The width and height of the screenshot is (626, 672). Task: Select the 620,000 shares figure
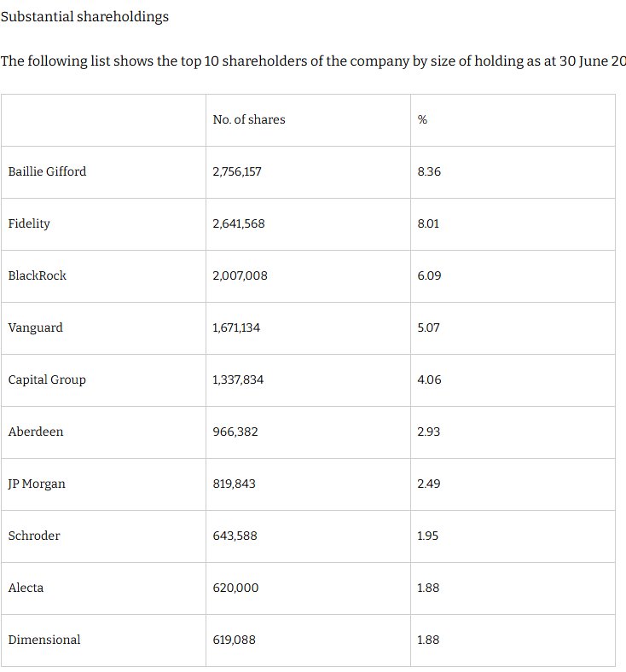235,588
